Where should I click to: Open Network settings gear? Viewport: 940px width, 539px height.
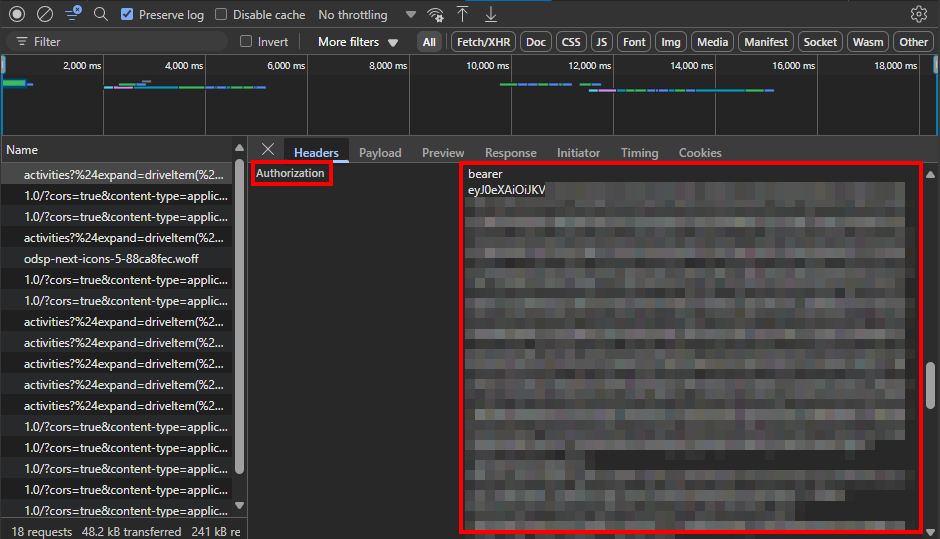click(x=918, y=14)
